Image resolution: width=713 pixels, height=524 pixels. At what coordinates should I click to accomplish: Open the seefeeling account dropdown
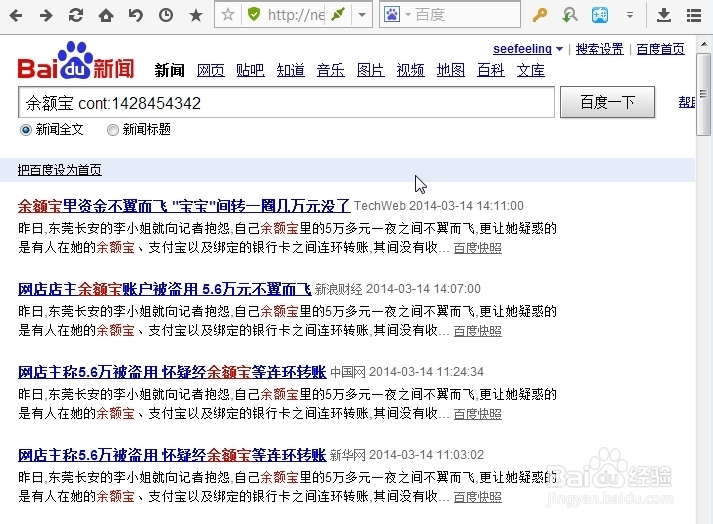tap(528, 49)
